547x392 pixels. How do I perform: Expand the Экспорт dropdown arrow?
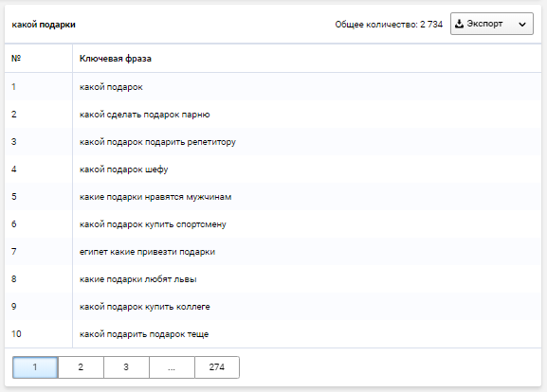tap(522, 25)
